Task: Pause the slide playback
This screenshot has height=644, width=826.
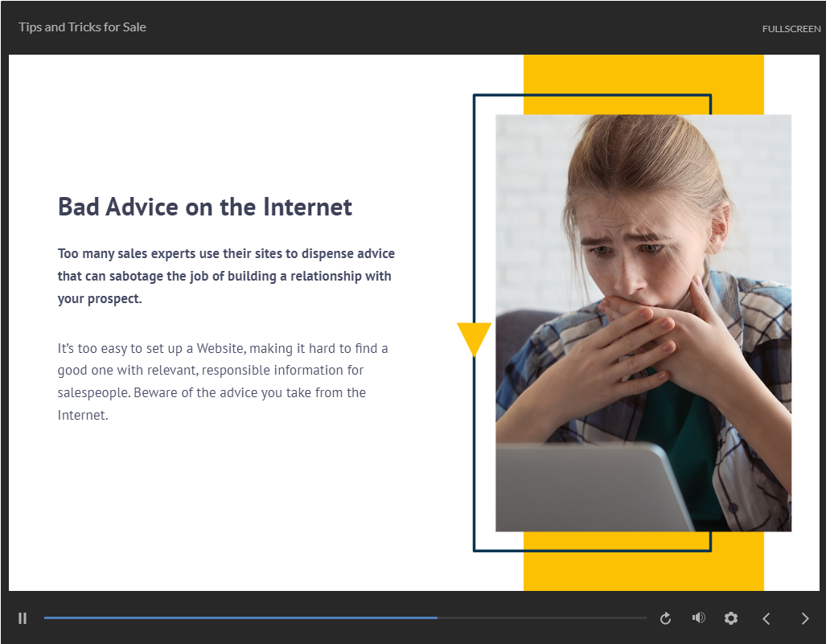Action: click(x=23, y=618)
